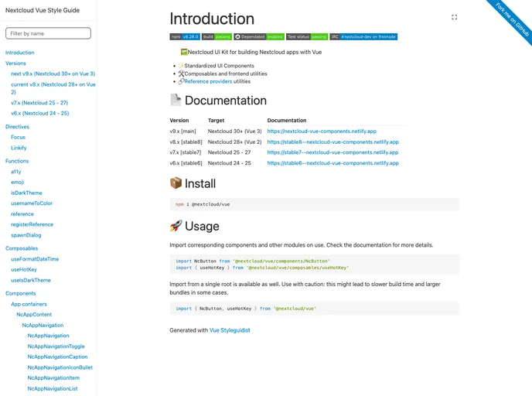Click the v8.x [stable8] table cell
The width and height of the screenshot is (532, 396).
[186, 142]
